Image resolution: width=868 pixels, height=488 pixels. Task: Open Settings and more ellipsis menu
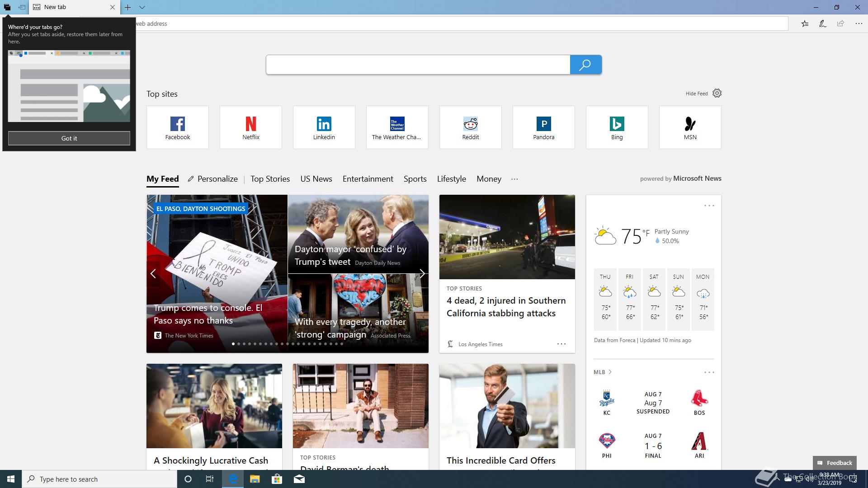coord(859,23)
